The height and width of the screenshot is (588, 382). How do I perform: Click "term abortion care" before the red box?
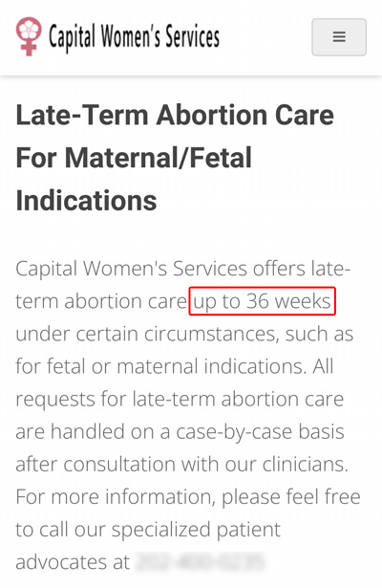tap(101, 301)
